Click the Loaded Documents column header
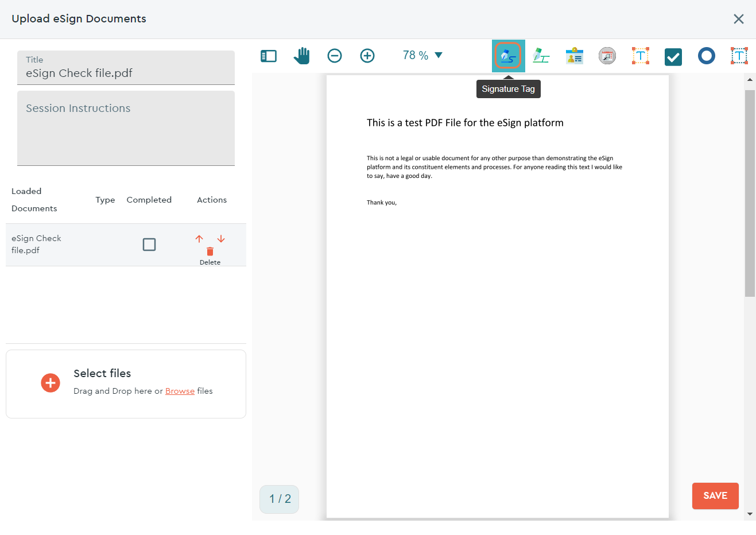756x535 pixels. click(x=34, y=200)
